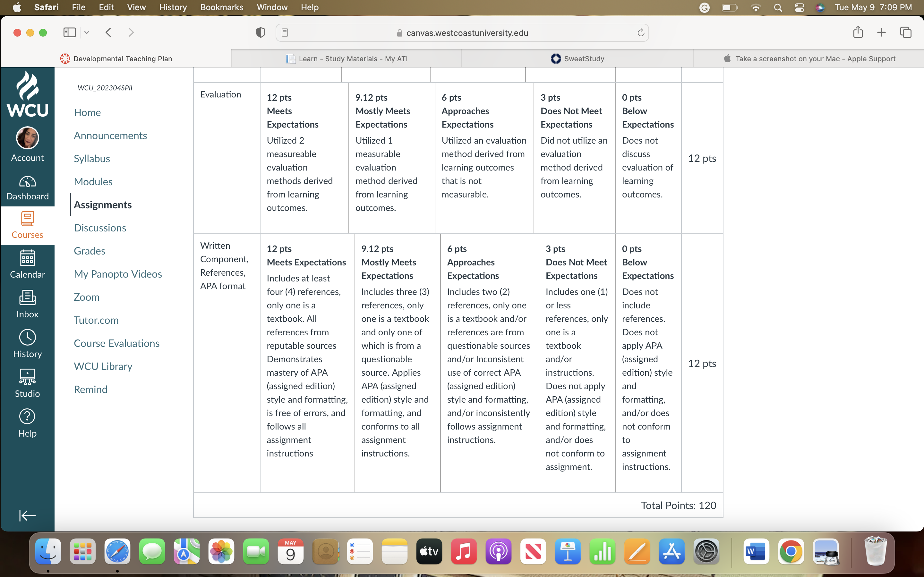Open the Canvas Dashboard icon
The width and height of the screenshot is (924, 577).
tap(28, 188)
